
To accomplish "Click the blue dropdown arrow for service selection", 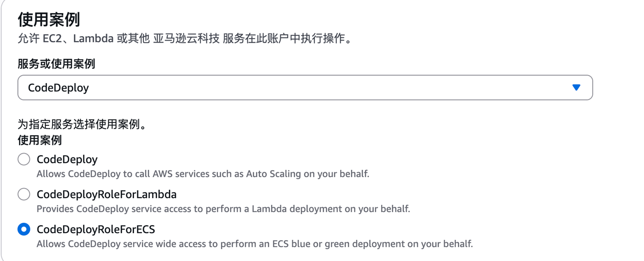I will click(576, 88).
